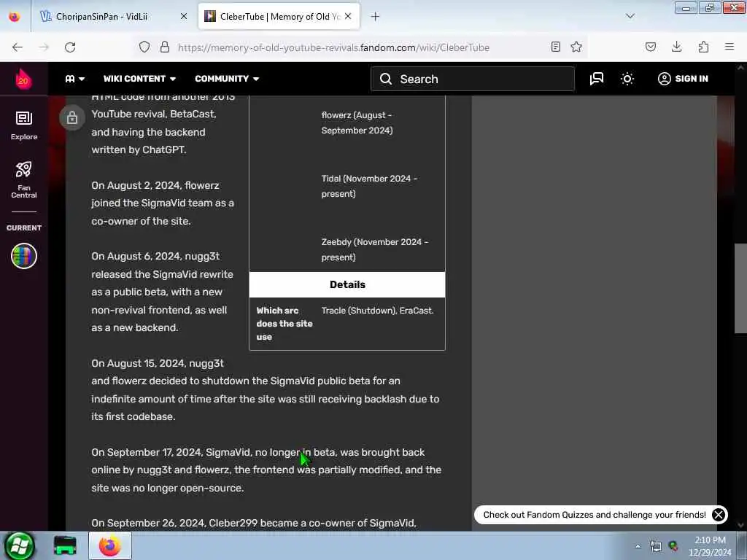
Task: Open Save to Pocket icon
Action: point(651,47)
